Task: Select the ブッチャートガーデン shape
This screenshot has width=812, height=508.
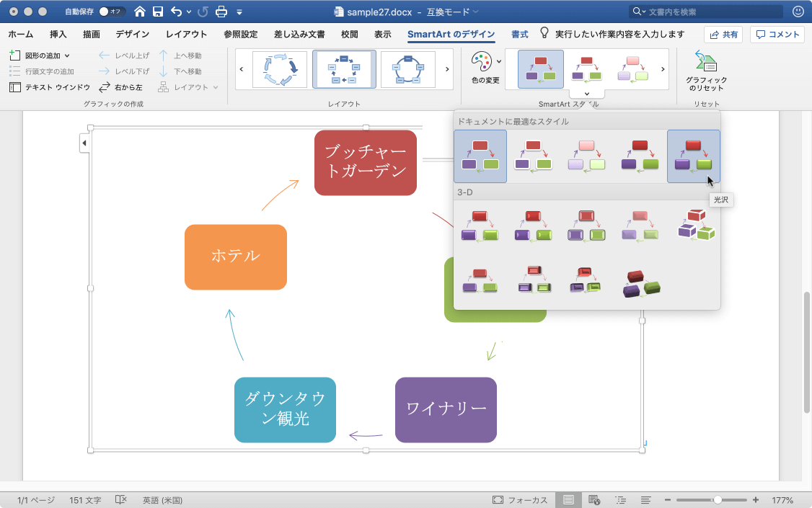Action: 366,162
